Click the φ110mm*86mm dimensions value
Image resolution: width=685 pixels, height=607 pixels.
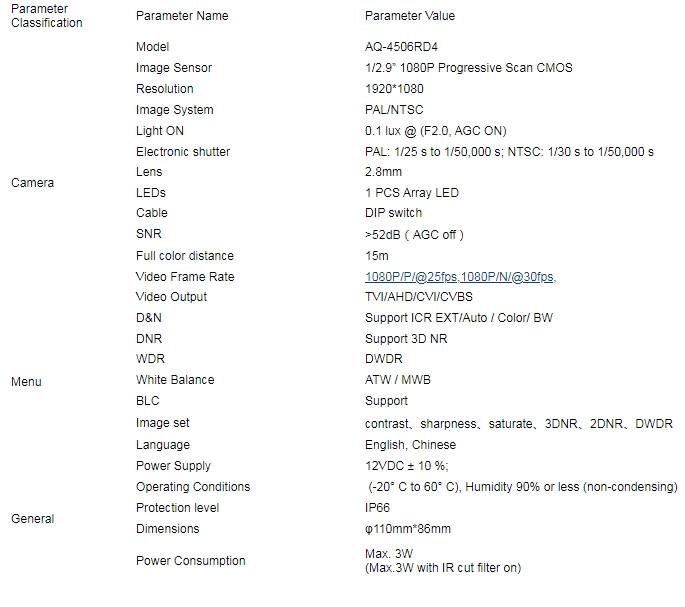408,529
